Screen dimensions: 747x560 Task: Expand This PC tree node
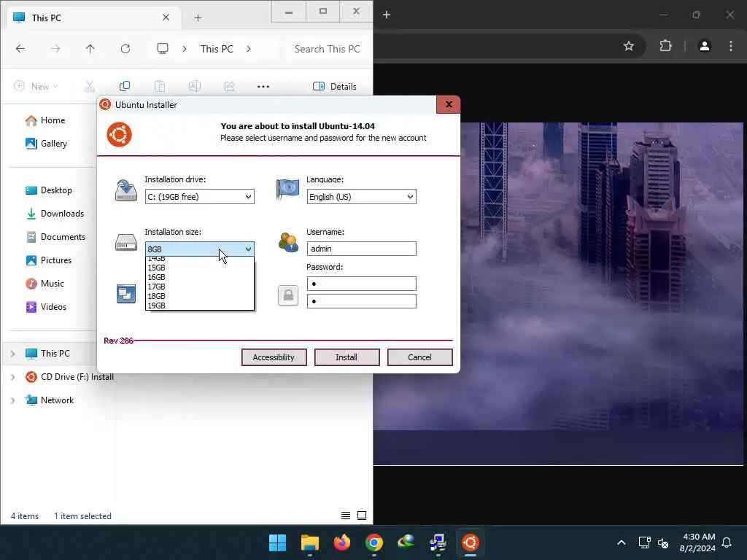click(13, 354)
